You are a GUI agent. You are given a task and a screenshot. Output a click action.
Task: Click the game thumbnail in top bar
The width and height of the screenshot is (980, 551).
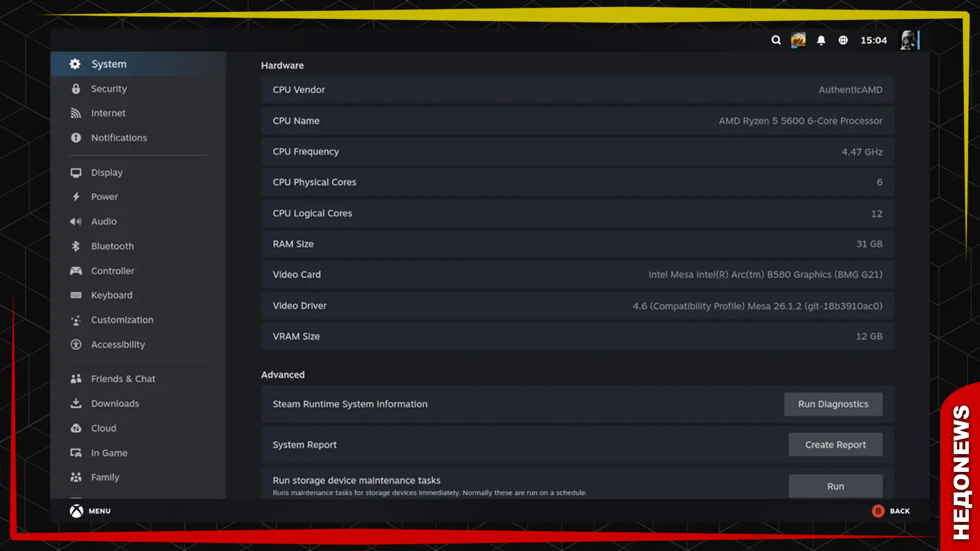tap(798, 40)
